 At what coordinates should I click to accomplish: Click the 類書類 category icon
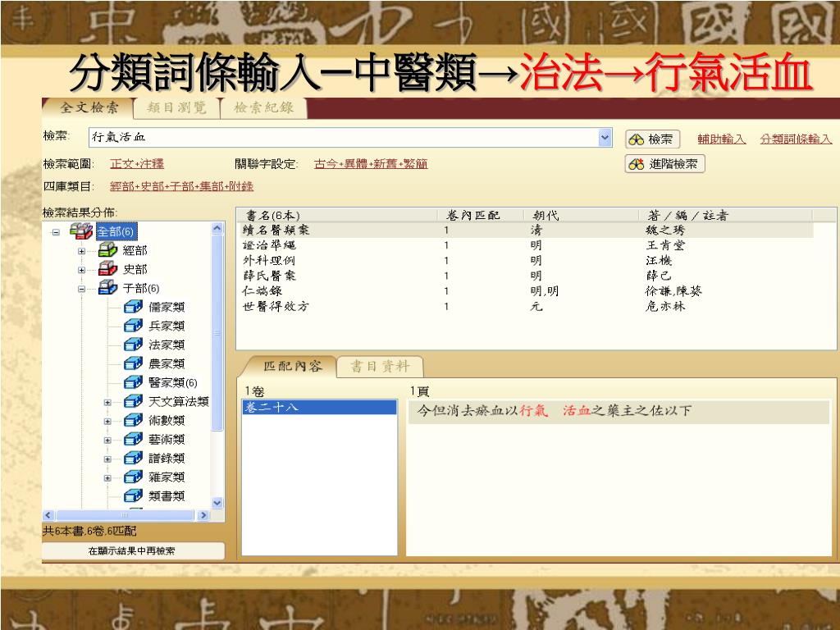coord(133,495)
